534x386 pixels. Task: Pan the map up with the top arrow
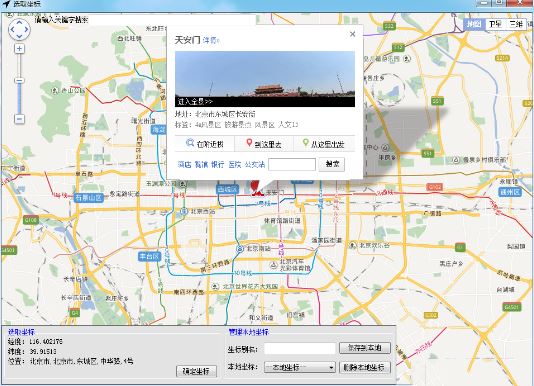tap(19, 22)
